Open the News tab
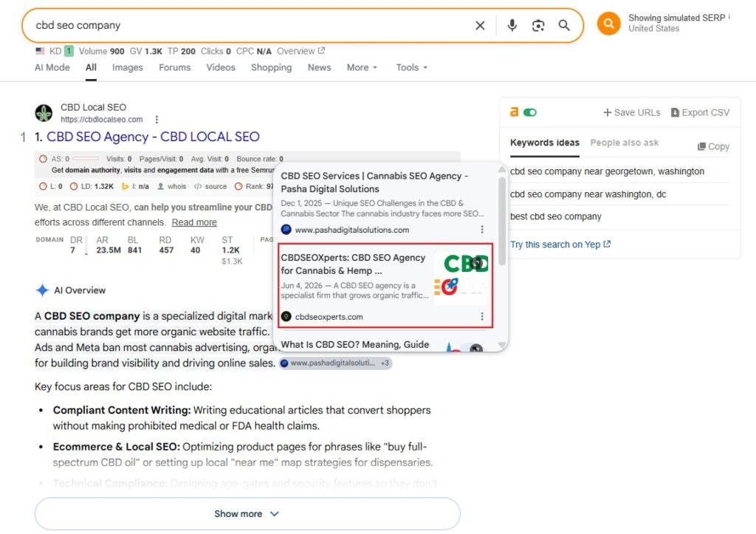Screen dimensions: 756x534 click(x=319, y=67)
